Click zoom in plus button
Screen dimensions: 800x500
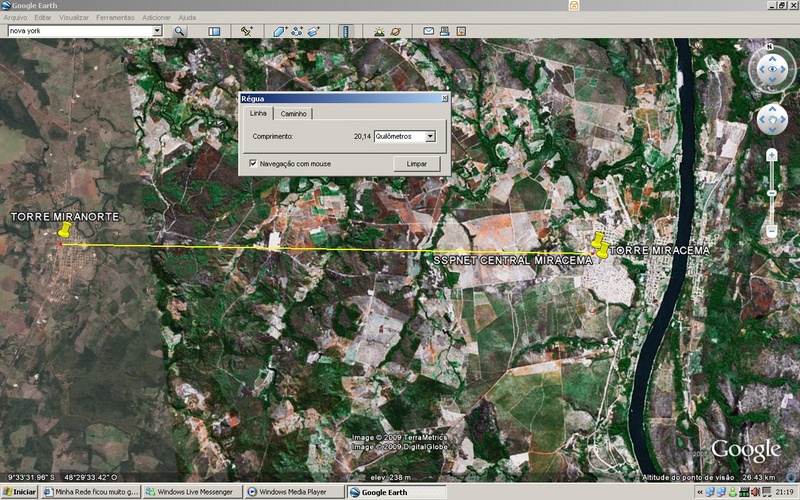771,155
